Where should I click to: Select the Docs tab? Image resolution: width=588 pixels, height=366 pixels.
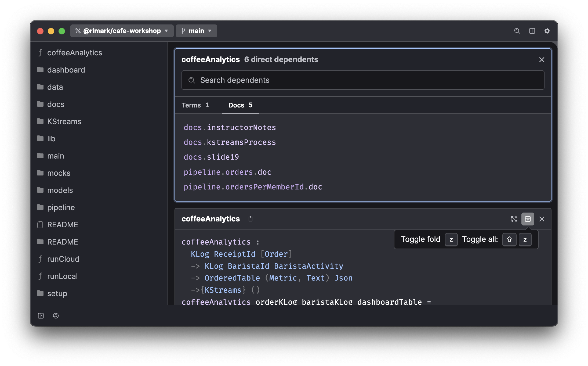pyautogui.click(x=240, y=105)
